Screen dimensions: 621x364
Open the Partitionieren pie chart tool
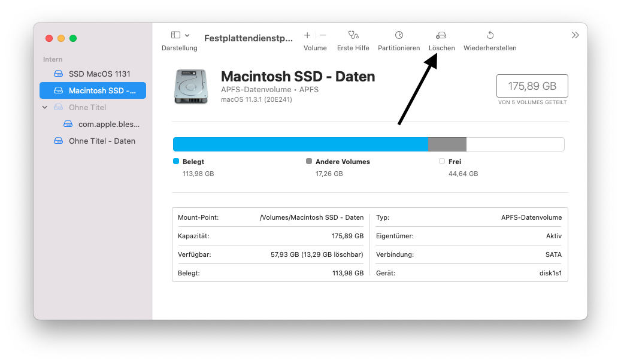click(399, 35)
